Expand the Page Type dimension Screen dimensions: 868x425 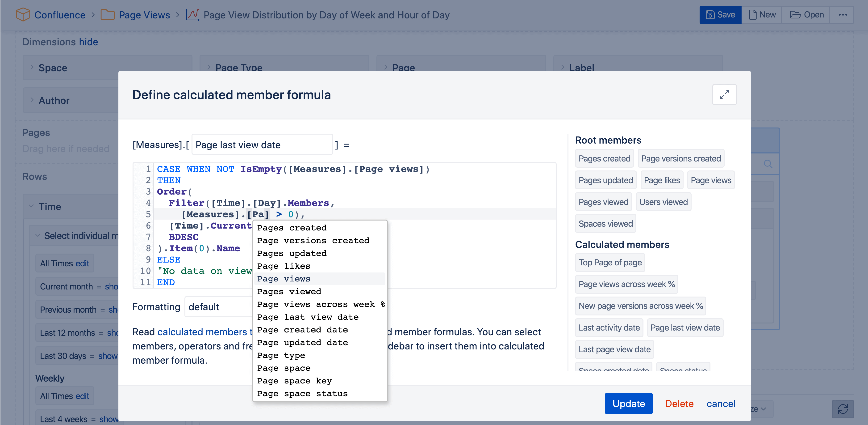point(209,67)
